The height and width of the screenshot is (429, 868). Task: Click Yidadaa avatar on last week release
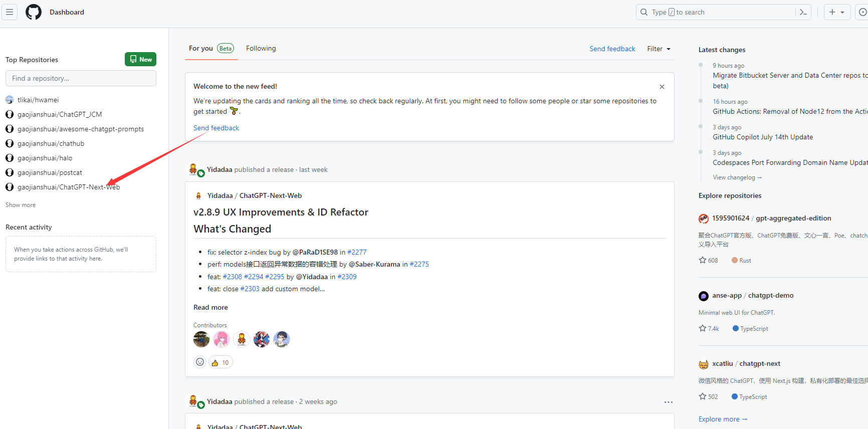click(193, 169)
